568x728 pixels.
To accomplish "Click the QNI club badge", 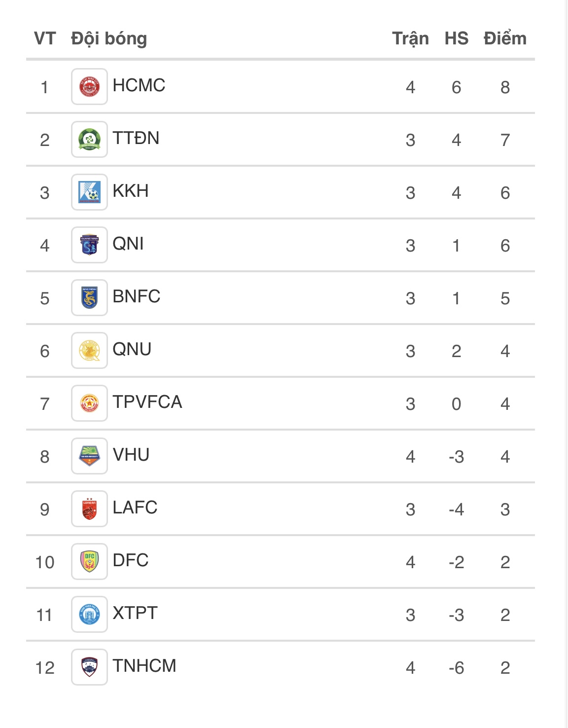I will 89,245.
